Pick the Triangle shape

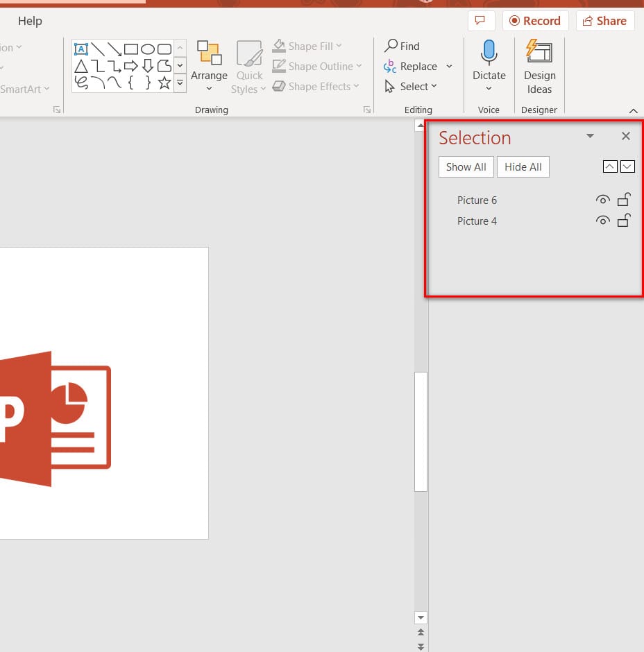coord(81,66)
